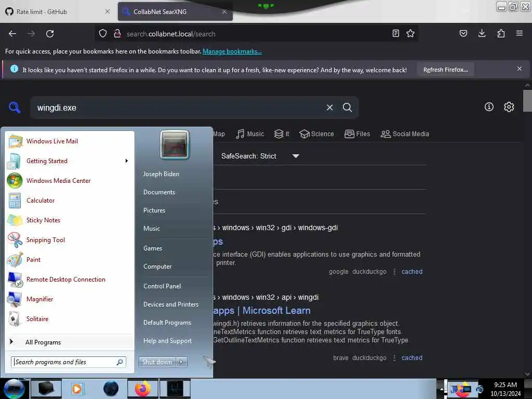Open Computer from the Start menu
Image resolution: width=532 pixels, height=399 pixels.
[x=157, y=267]
